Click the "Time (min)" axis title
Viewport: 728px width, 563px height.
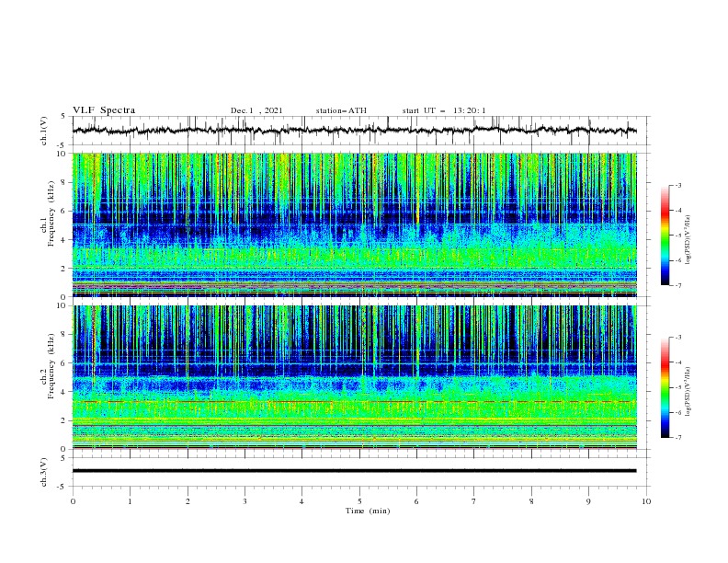(368, 511)
